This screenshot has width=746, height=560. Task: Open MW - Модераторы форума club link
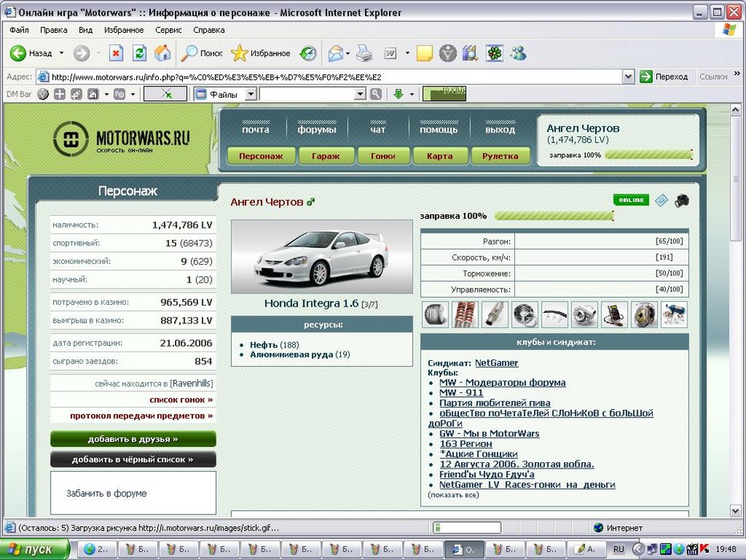[x=502, y=383]
